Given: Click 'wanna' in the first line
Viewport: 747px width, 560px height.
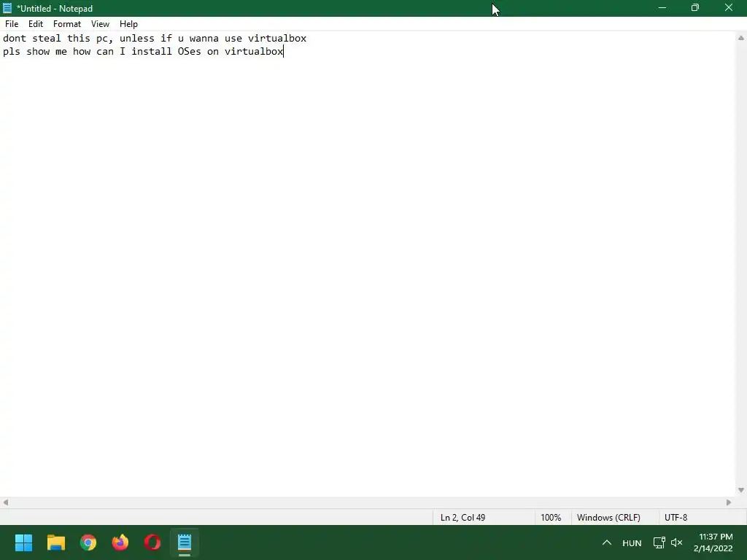Looking at the screenshot, I should point(204,38).
